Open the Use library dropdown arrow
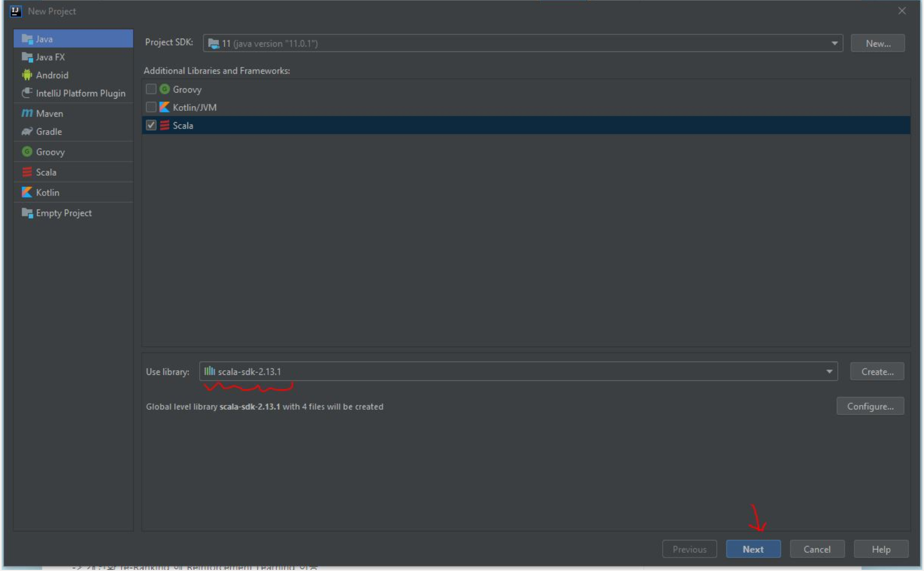Image resolution: width=924 pixels, height=571 pixels. [829, 371]
